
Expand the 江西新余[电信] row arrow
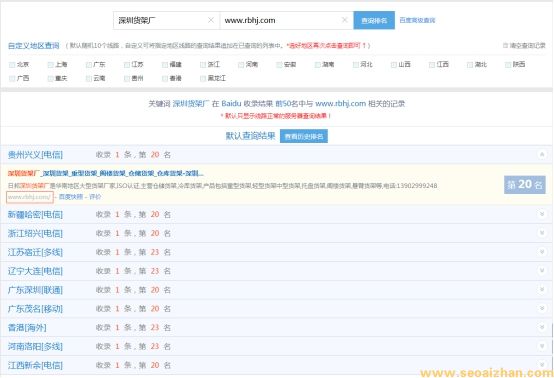(x=542, y=365)
